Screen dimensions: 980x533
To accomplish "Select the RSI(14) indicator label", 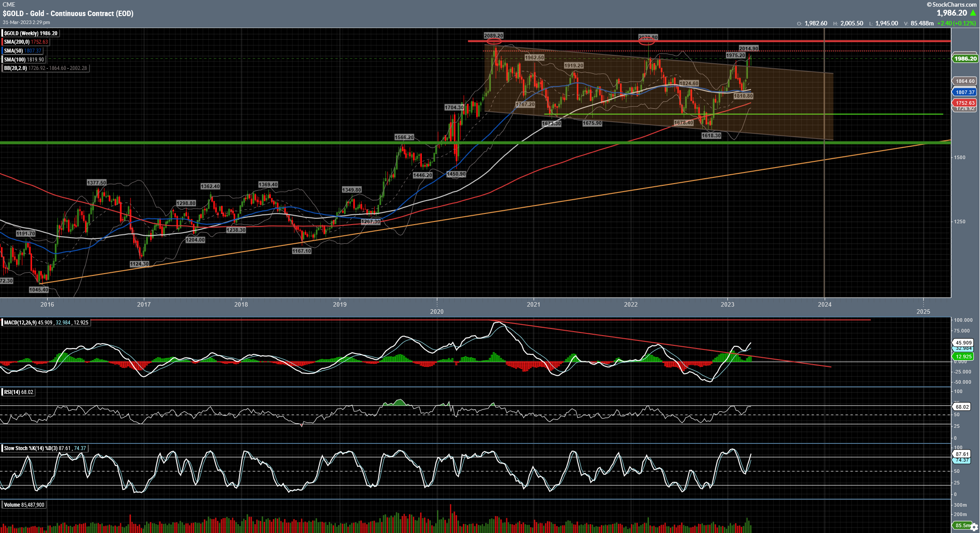I will click(x=12, y=392).
